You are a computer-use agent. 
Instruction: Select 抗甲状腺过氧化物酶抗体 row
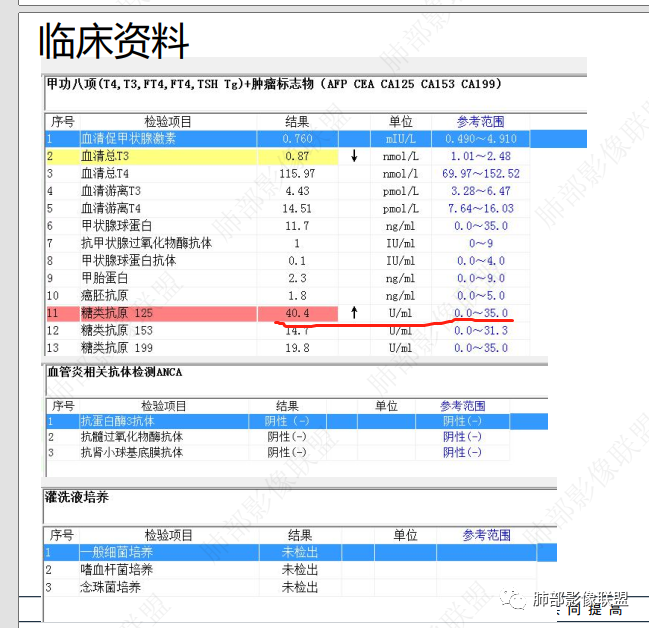(x=288, y=243)
